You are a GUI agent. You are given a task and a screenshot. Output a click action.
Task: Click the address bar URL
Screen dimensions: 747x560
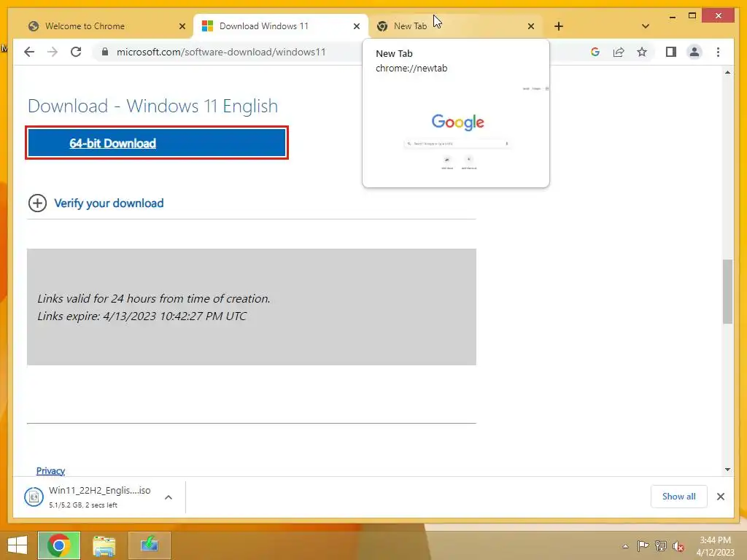point(221,52)
